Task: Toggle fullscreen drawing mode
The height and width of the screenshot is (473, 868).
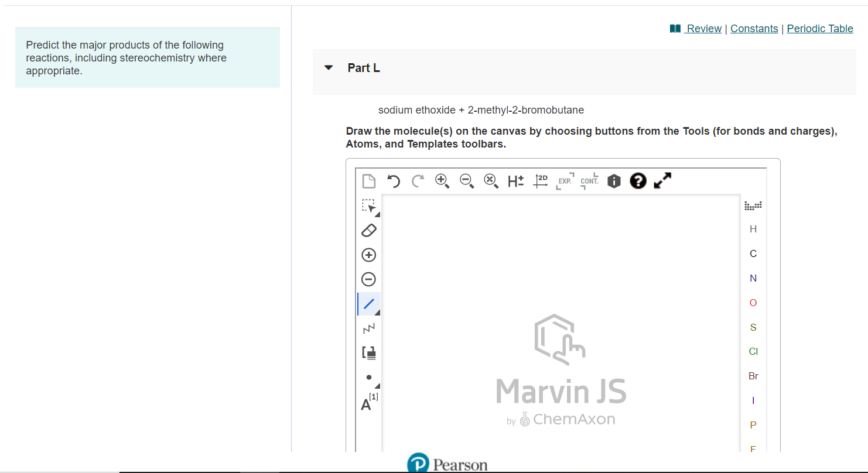Action: 662,181
